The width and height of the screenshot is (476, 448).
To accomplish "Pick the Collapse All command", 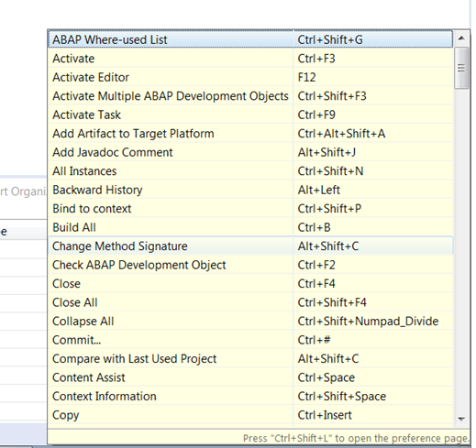I will [250, 322].
